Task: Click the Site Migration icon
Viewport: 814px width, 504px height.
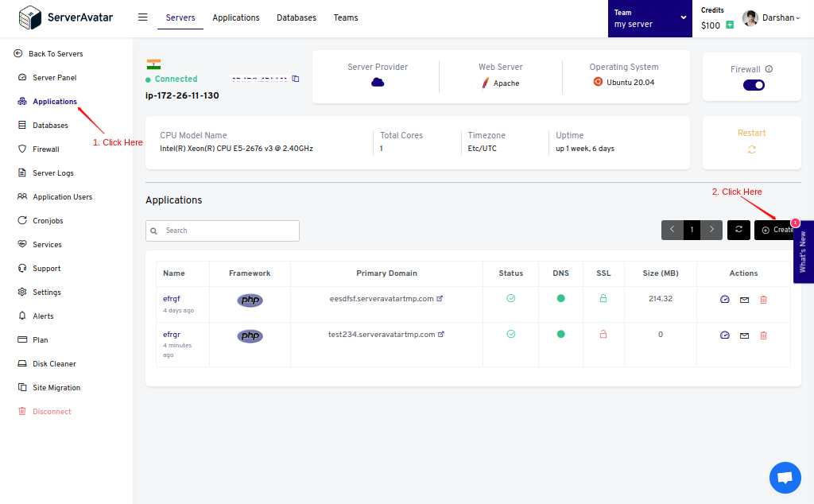Action: pos(21,387)
